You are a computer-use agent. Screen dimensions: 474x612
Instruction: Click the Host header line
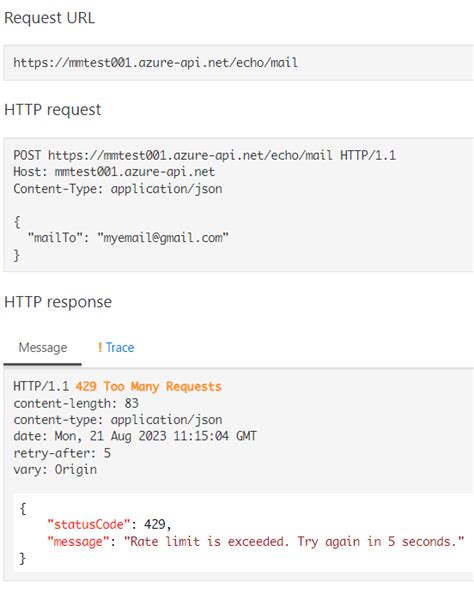coord(114,172)
